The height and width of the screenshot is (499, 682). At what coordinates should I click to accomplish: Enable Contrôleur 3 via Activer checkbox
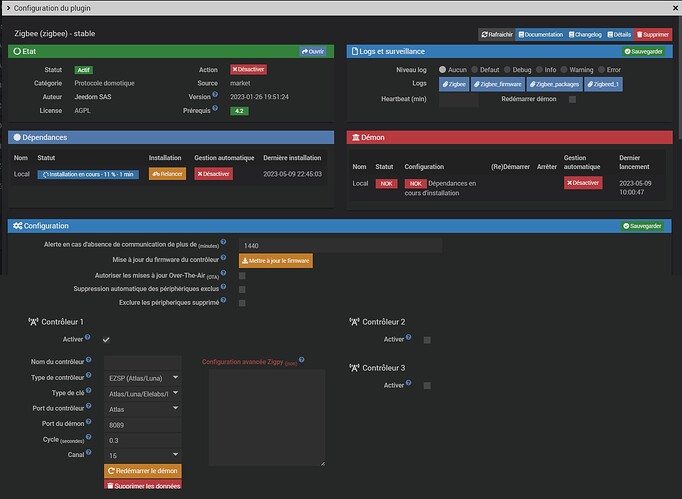[x=427, y=385]
